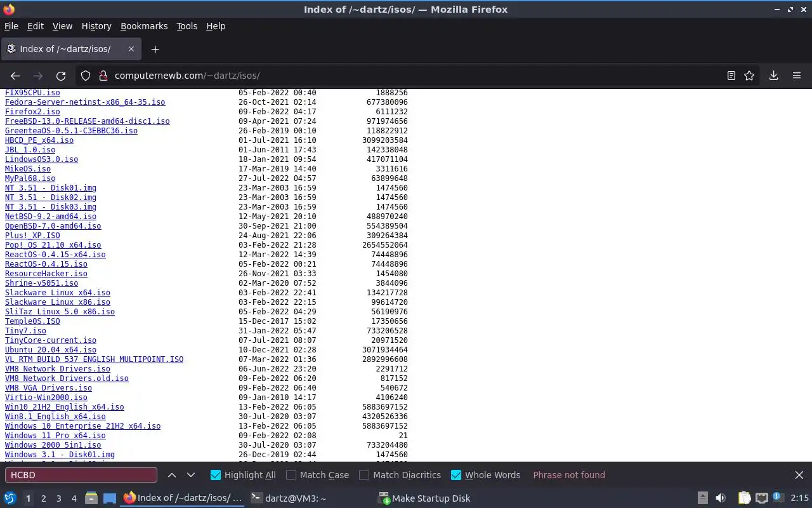Open the TempleOS.ISO link

point(32,321)
